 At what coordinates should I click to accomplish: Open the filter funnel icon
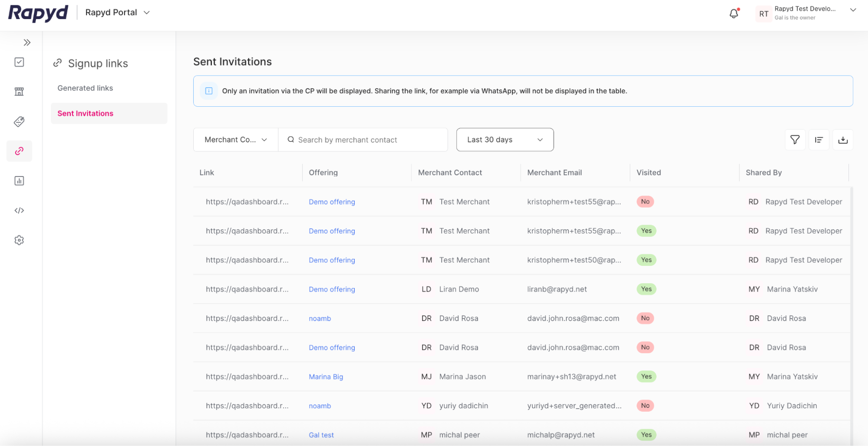click(795, 139)
